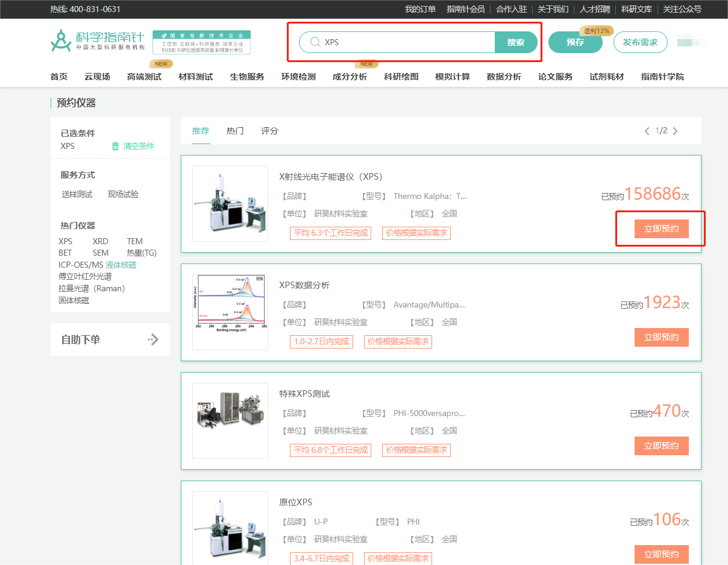Go to previous results page arrow
The height and width of the screenshot is (565, 728).
[647, 131]
